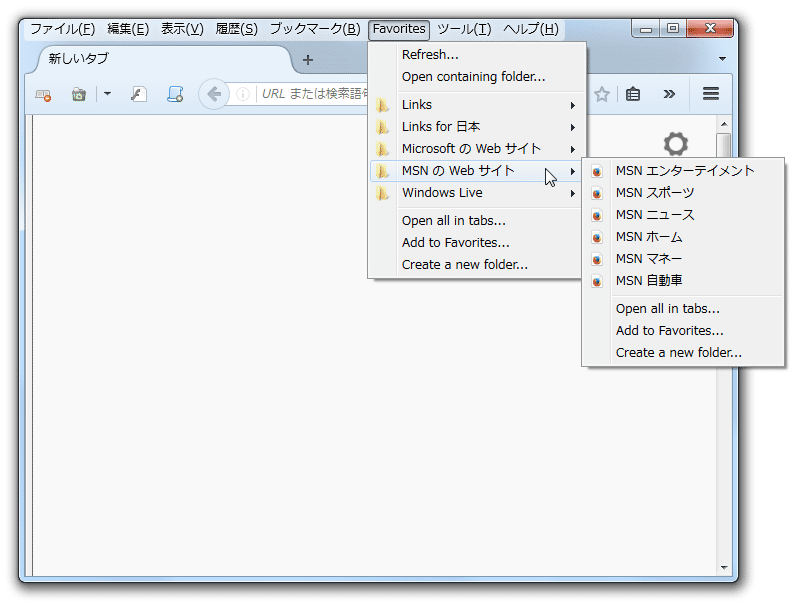Expand the Links for 日本 folder
Image resolution: width=794 pixels, height=604 pixels.
coord(478,127)
